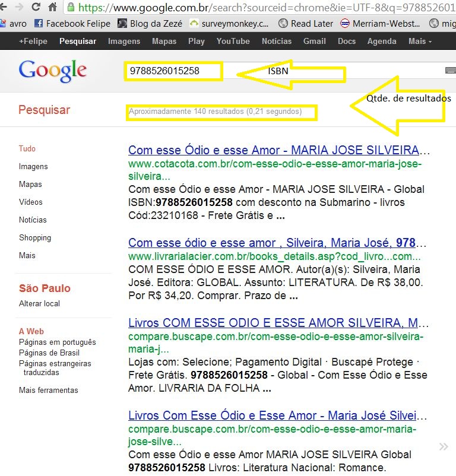
Task: Click the red Pesquisar heading
Action: [x=45, y=110]
